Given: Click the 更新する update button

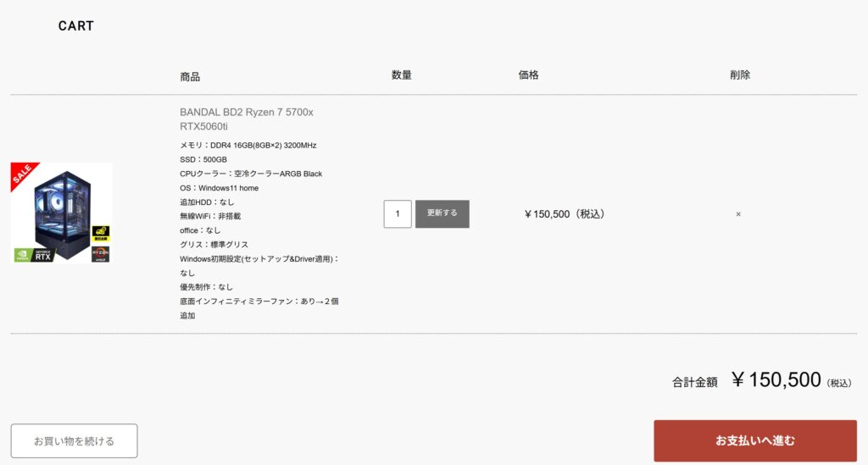Looking at the screenshot, I should [x=442, y=214].
